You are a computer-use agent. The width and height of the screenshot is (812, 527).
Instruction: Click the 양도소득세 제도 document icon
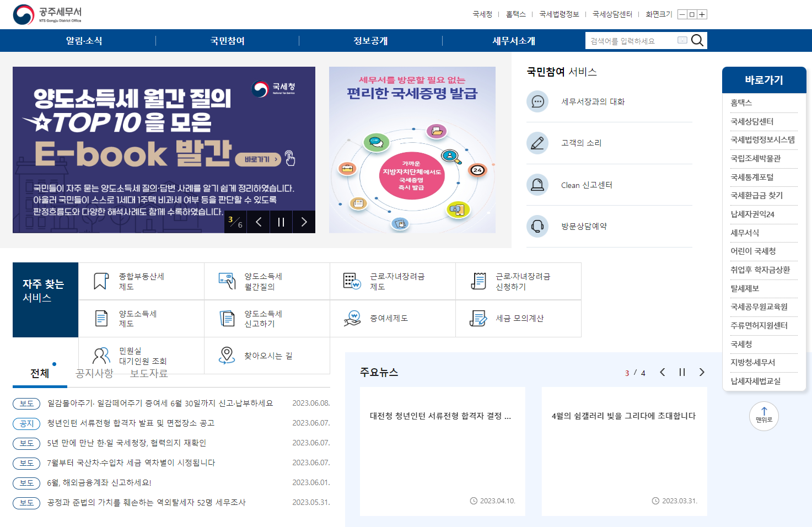[x=101, y=319]
